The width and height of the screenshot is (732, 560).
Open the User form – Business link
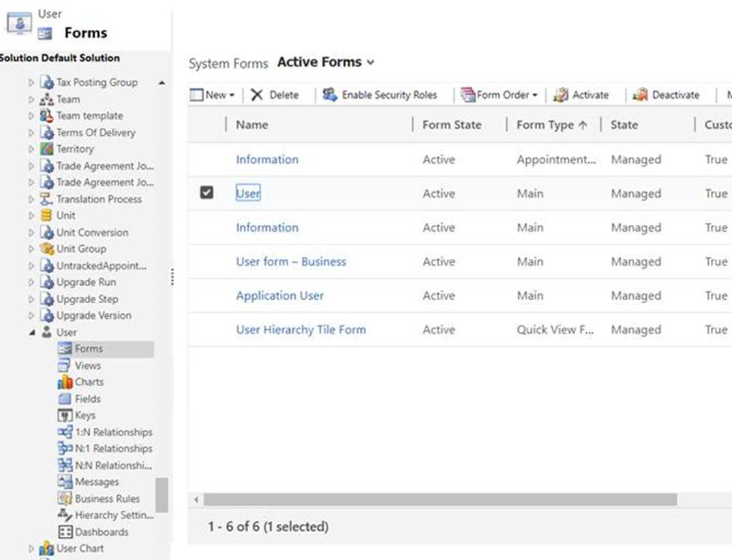click(x=291, y=262)
